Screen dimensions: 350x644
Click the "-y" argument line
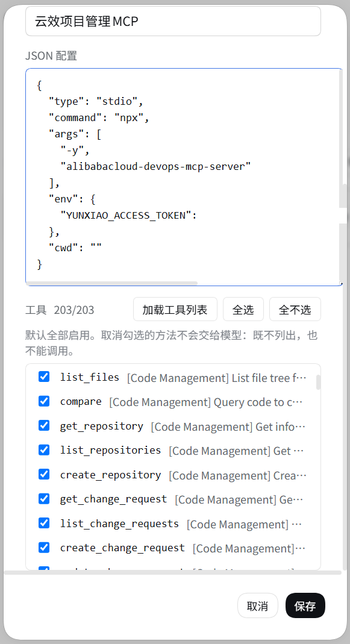point(75,151)
